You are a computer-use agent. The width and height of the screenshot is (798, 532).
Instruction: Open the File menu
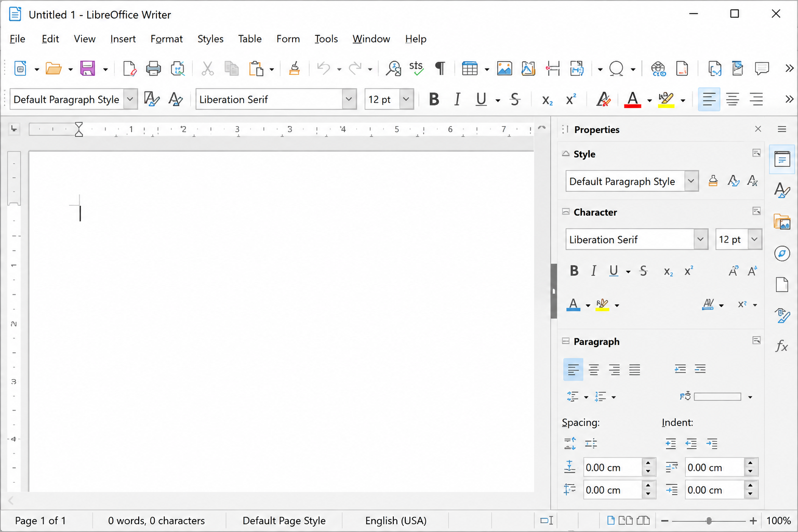(x=18, y=39)
